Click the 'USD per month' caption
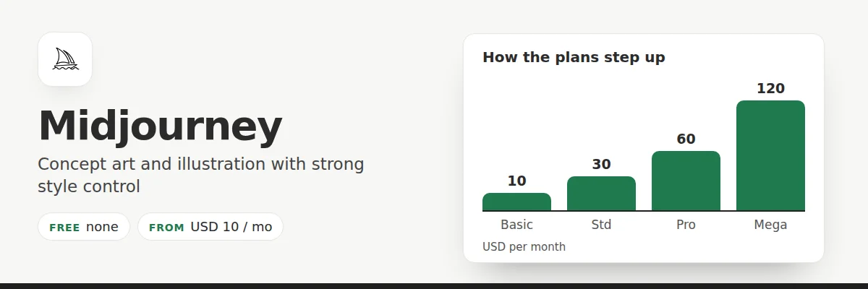 coord(524,246)
